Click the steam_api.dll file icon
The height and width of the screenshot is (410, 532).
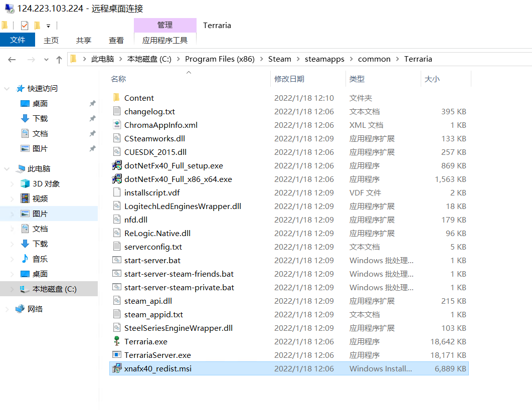coord(116,301)
